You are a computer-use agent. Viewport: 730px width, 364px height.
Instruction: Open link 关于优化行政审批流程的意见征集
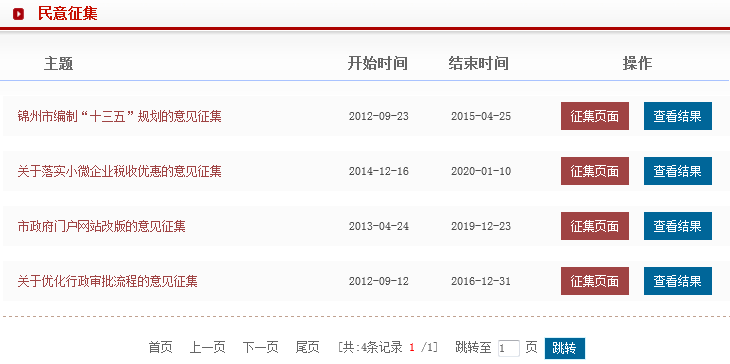click(108, 281)
